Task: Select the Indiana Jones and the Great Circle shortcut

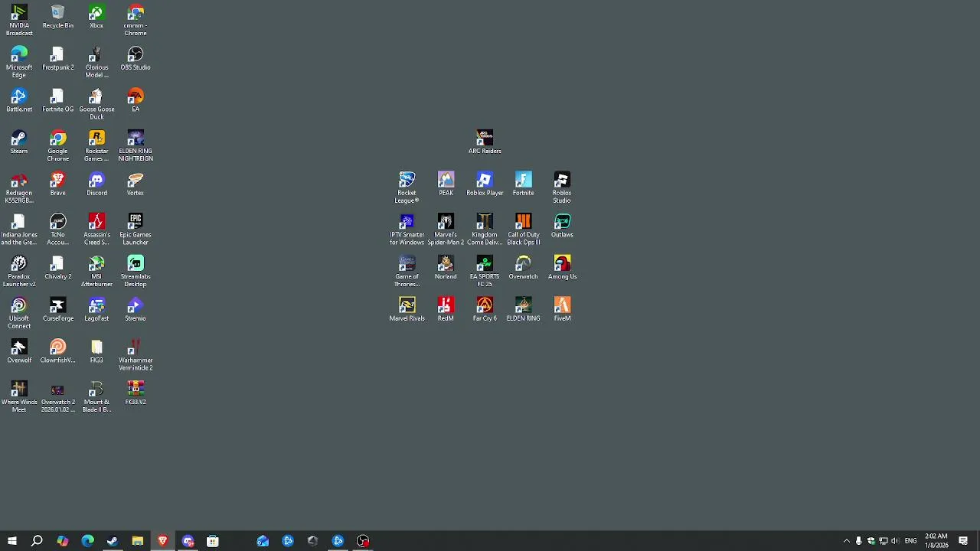Action: point(19,230)
